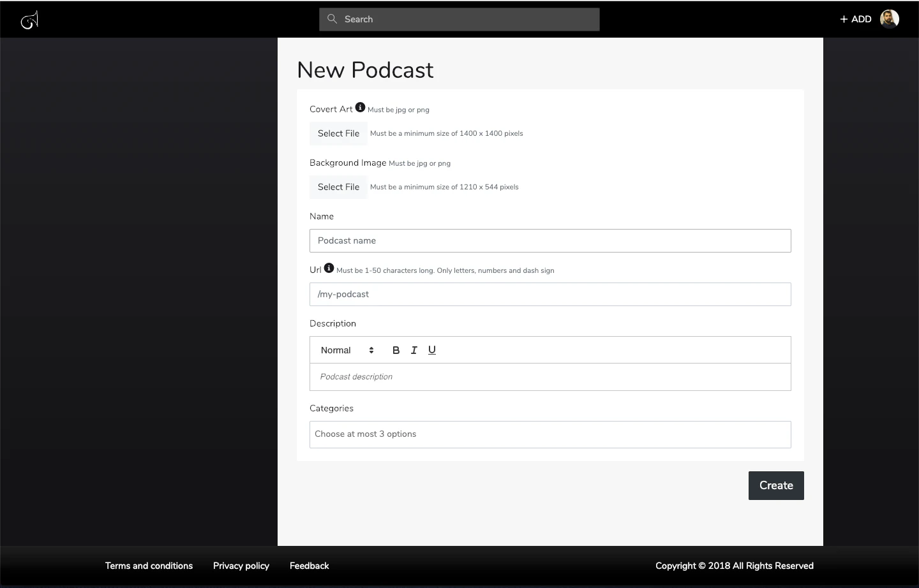
Task: Open the Privacy policy link
Action: point(241,566)
